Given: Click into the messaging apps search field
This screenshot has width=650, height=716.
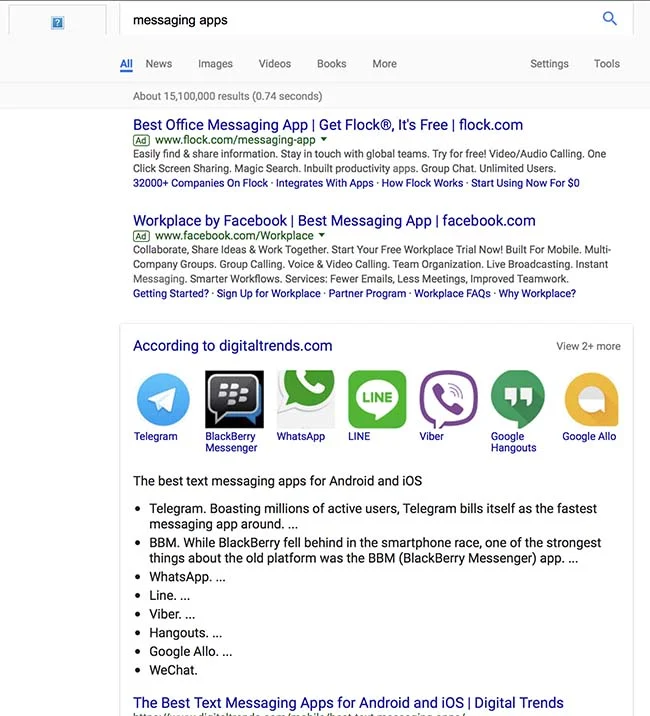Looking at the screenshot, I should [x=350, y=20].
